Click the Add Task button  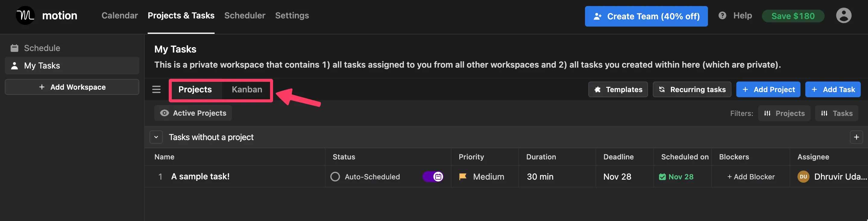pyautogui.click(x=833, y=89)
